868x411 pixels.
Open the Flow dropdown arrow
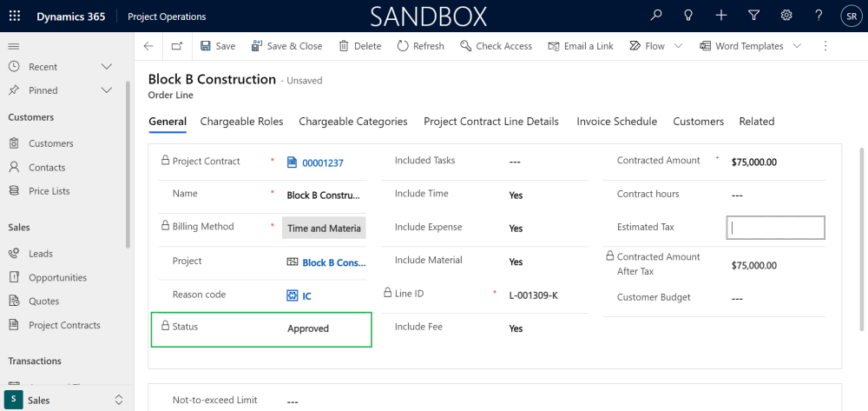(678, 46)
